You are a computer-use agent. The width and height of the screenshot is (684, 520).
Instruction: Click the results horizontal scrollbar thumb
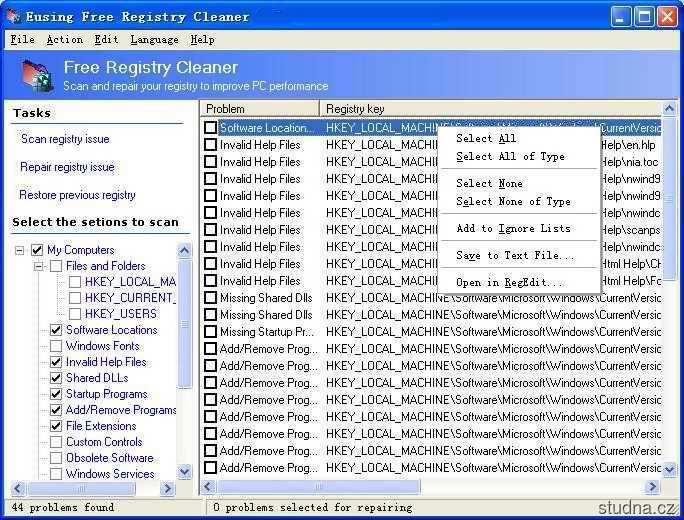click(318, 486)
